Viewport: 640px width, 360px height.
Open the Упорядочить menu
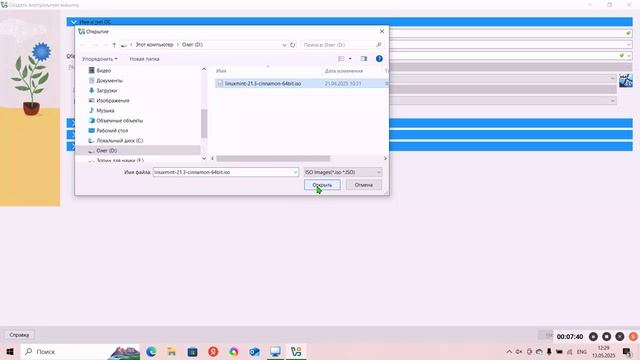click(x=100, y=59)
